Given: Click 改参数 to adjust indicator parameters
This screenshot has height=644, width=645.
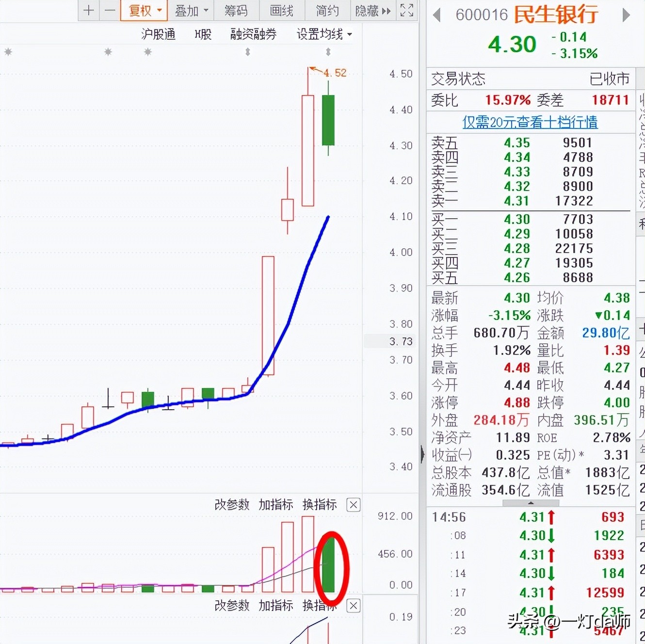Looking at the screenshot, I should [x=232, y=505].
